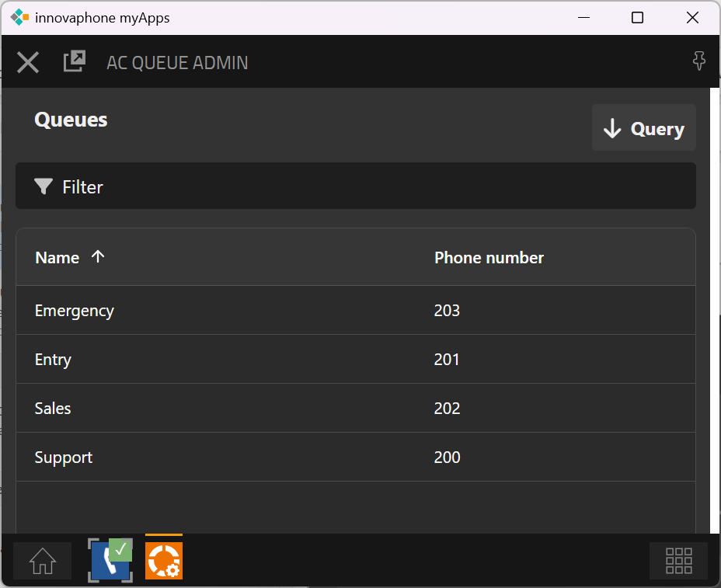Sort by the Name column header
The height and width of the screenshot is (588, 721).
point(57,258)
